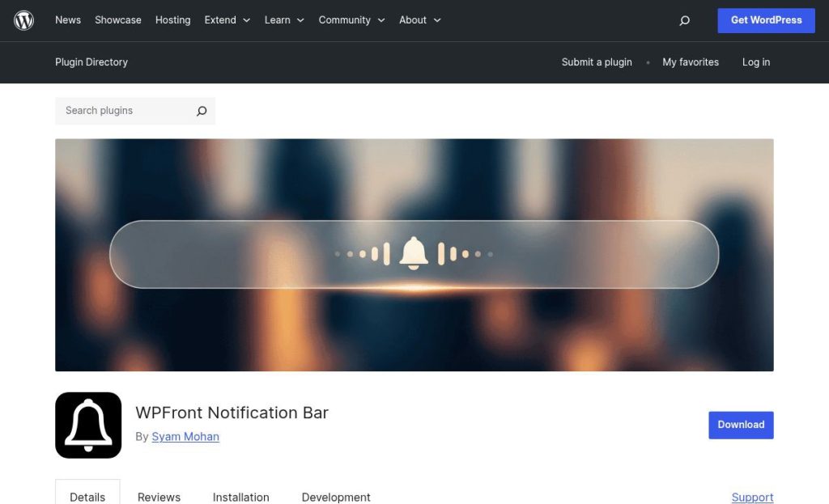Open the site search magnifier icon
The height and width of the screenshot is (504, 829).
pos(685,20)
